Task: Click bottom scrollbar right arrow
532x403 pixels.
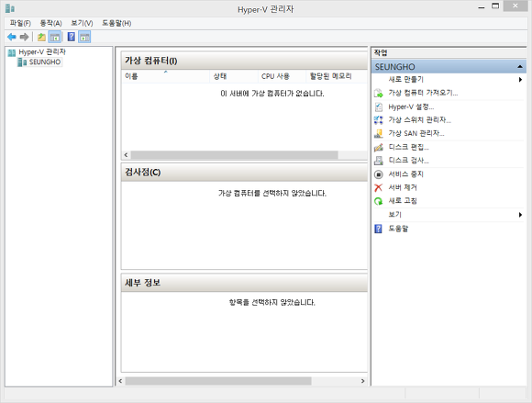Action: [x=362, y=381]
